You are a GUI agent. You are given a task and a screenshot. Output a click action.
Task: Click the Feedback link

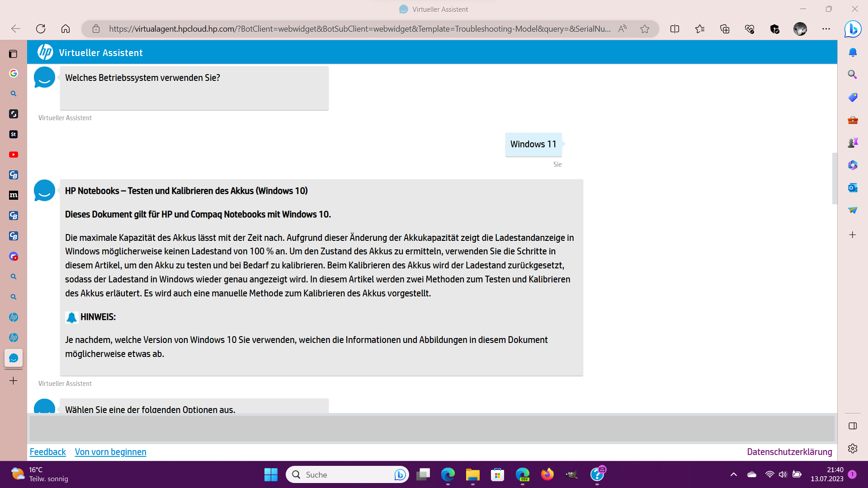tap(47, 452)
